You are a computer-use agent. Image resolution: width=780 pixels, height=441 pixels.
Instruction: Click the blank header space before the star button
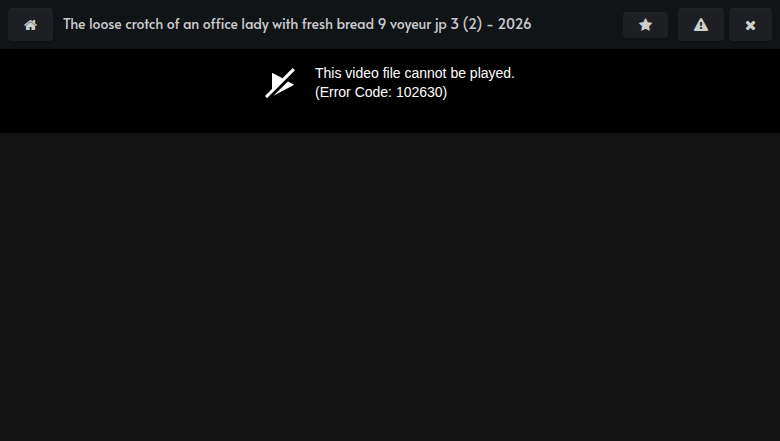pos(577,24)
